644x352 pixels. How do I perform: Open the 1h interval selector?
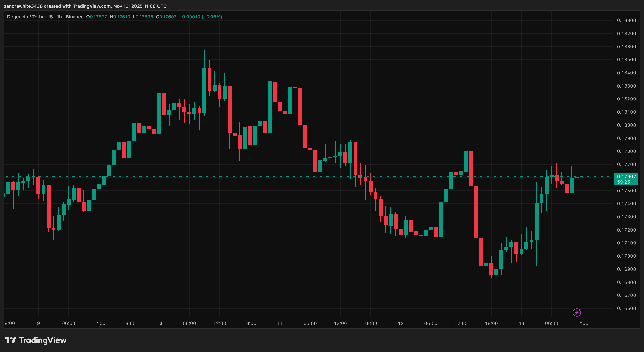click(x=59, y=17)
